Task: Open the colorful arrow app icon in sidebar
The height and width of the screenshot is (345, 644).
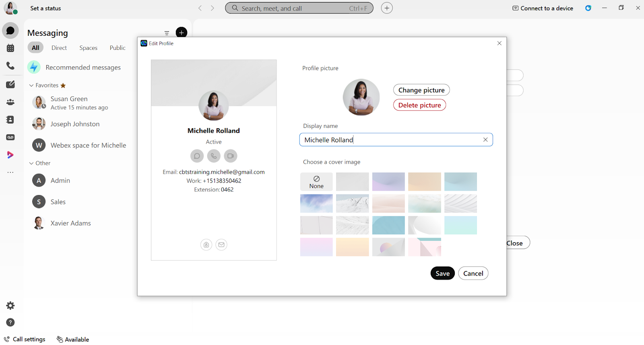Action: click(10, 155)
